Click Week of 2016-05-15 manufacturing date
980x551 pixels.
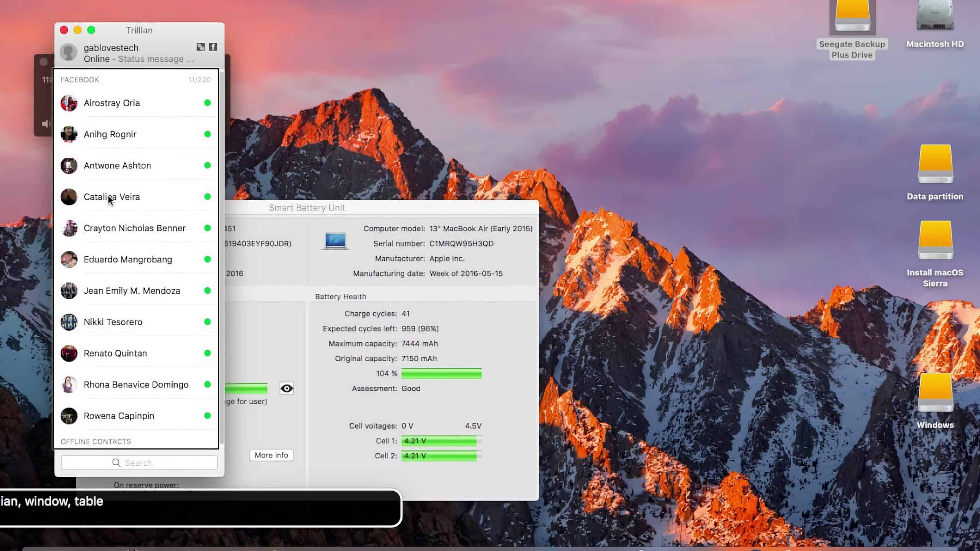pos(466,274)
